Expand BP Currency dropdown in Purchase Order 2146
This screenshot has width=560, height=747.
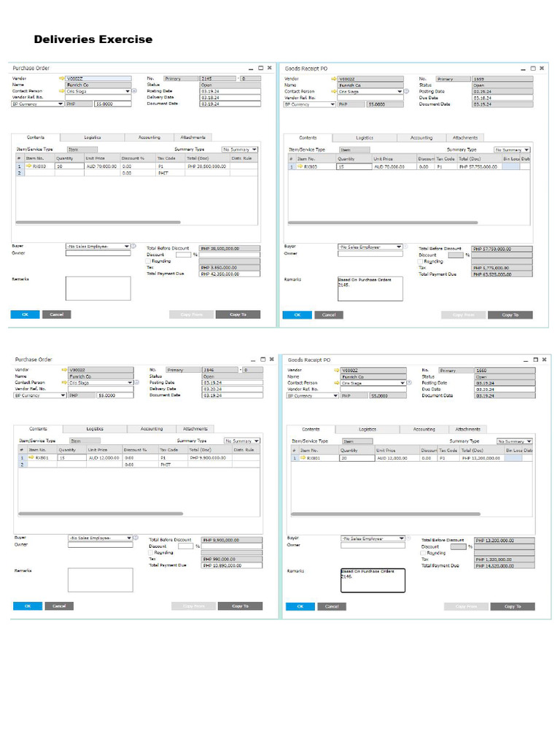[x=63, y=395]
